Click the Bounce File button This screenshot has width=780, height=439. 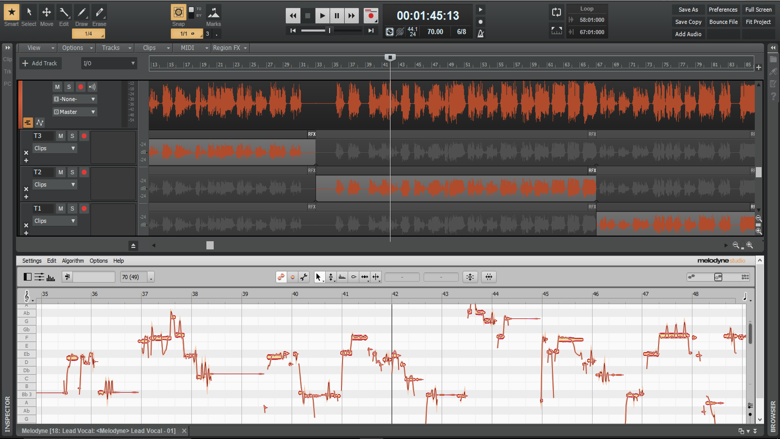coord(723,21)
